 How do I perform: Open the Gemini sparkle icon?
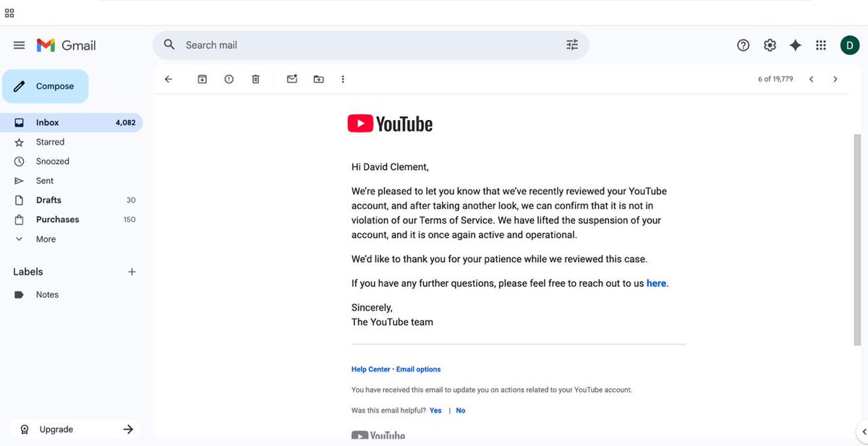(795, 45)
